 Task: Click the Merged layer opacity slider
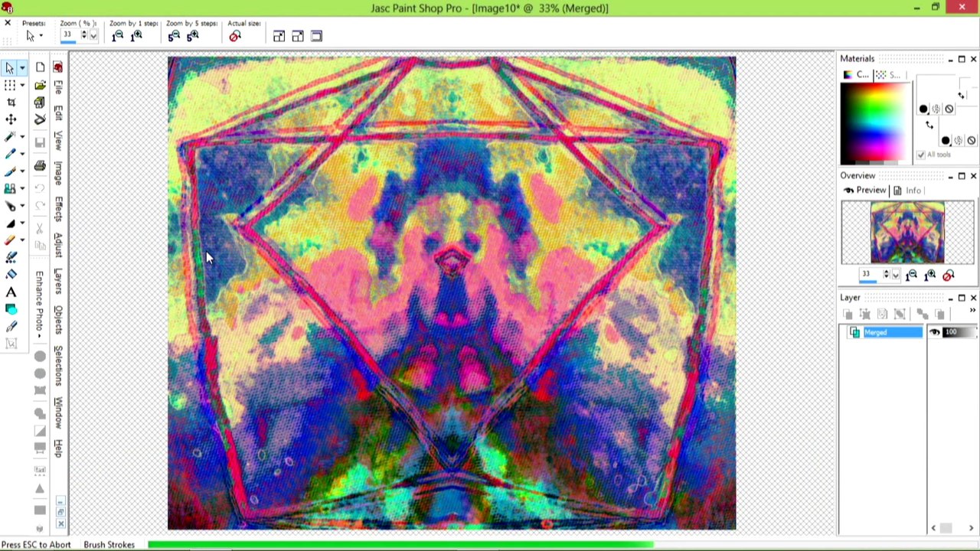pos(961,332)
